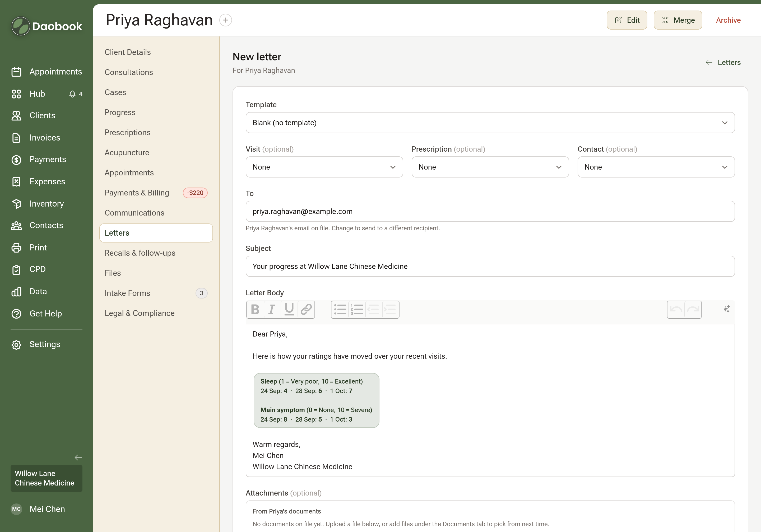Image resolution: width=761 pixels, height=532 pixels.
Task: Increase indent in letter body toolbar
Action: pyautogui.click(x=391, y=309)
